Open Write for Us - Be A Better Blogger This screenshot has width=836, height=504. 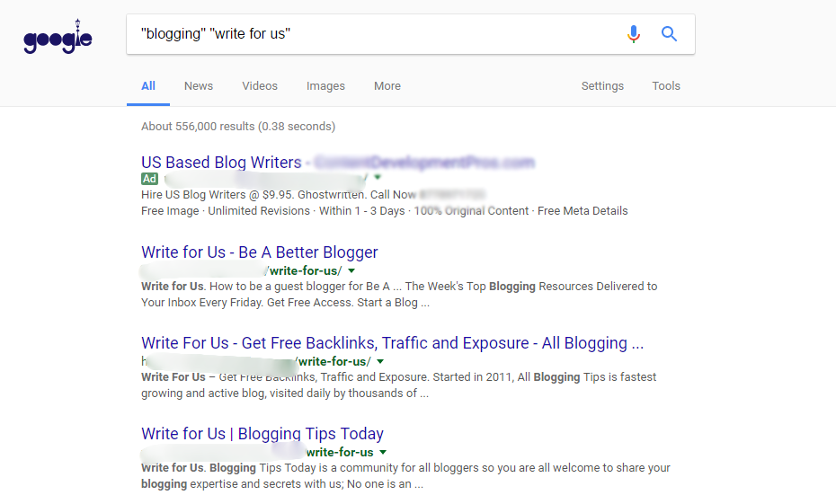point(259,252)
